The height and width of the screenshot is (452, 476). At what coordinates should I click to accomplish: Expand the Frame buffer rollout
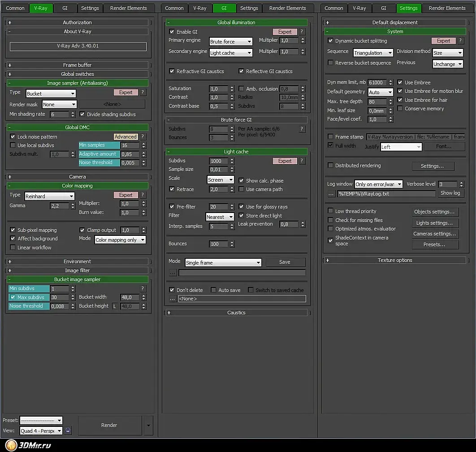[x=77, y=65]
